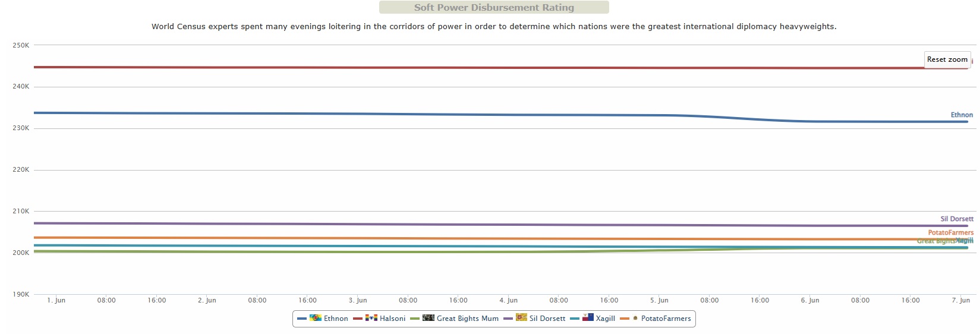Hide Great Bights Mum series via legend name

click(468, 319)
